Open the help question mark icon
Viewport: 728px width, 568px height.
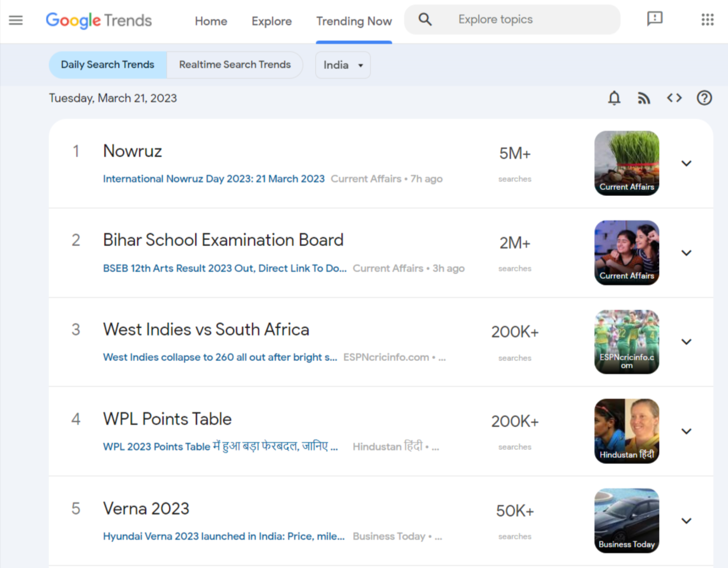pos(704,98)
